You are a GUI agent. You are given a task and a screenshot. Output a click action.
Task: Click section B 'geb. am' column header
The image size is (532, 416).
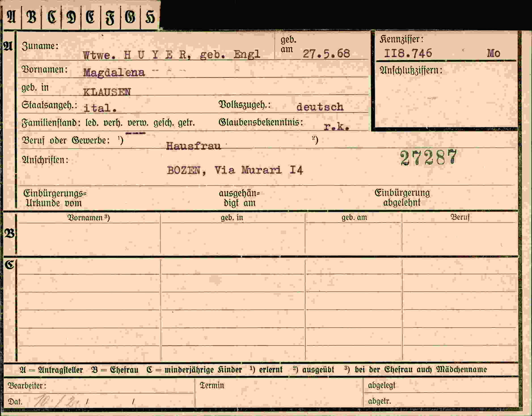pyautogui.click(x=354, y=217)
